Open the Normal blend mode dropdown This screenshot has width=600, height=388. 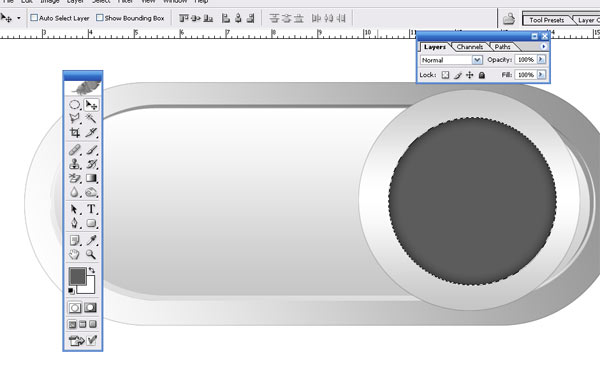[x=451, y=60]
